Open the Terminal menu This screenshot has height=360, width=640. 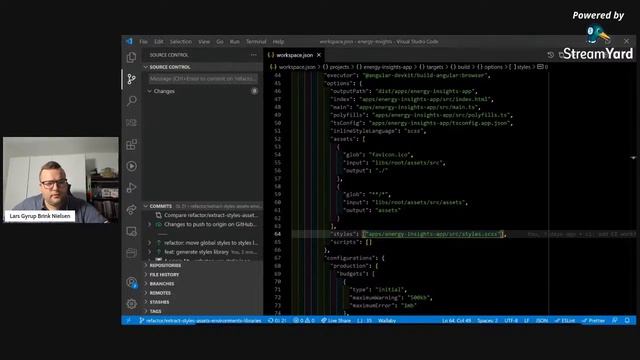click(x=256, y=42)
